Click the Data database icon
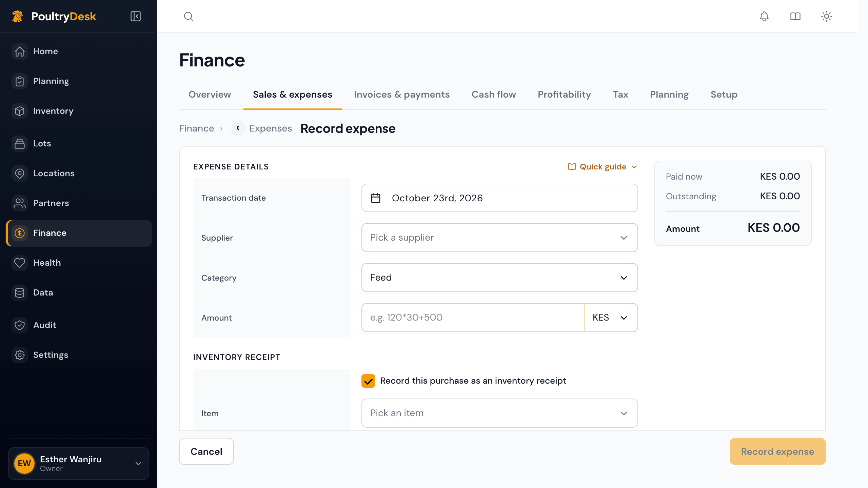This screenshot has width=868, height=488. [x=20, y=293]
